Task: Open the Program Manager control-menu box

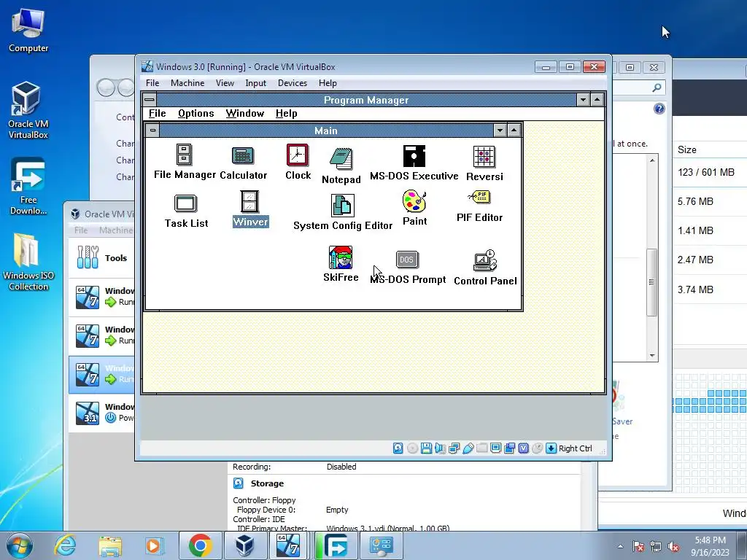Action: pos(149,99)
